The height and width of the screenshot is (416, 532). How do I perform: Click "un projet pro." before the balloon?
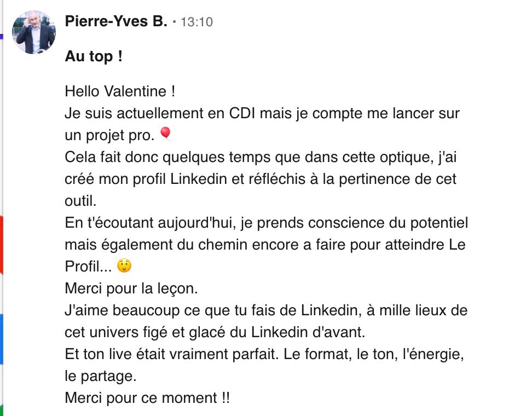click(109, 135)
